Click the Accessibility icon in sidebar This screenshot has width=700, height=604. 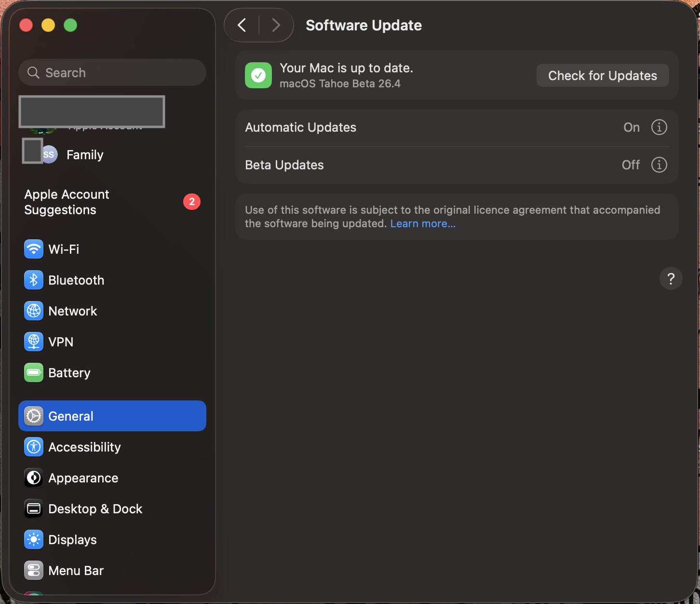click(33, 447)
